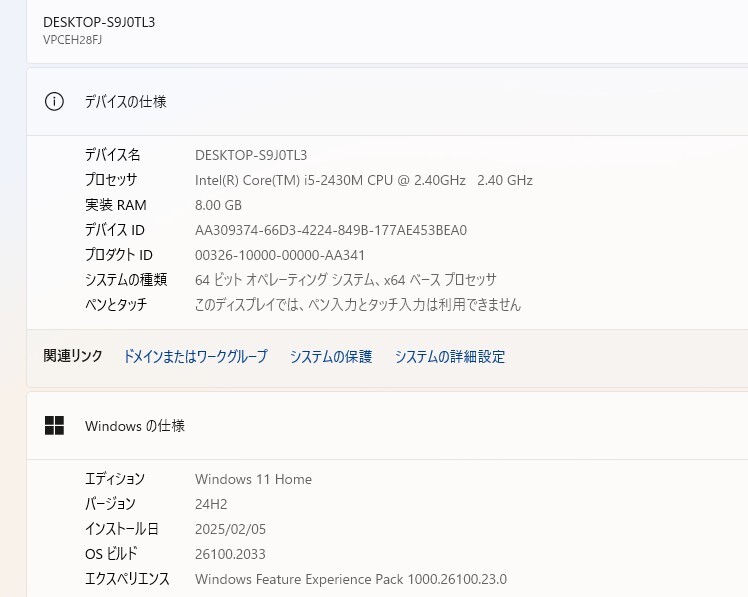Select the OS ビルド value 26100.2033
This screenshot has width=748, height=597.
click(x=230, y=554)
